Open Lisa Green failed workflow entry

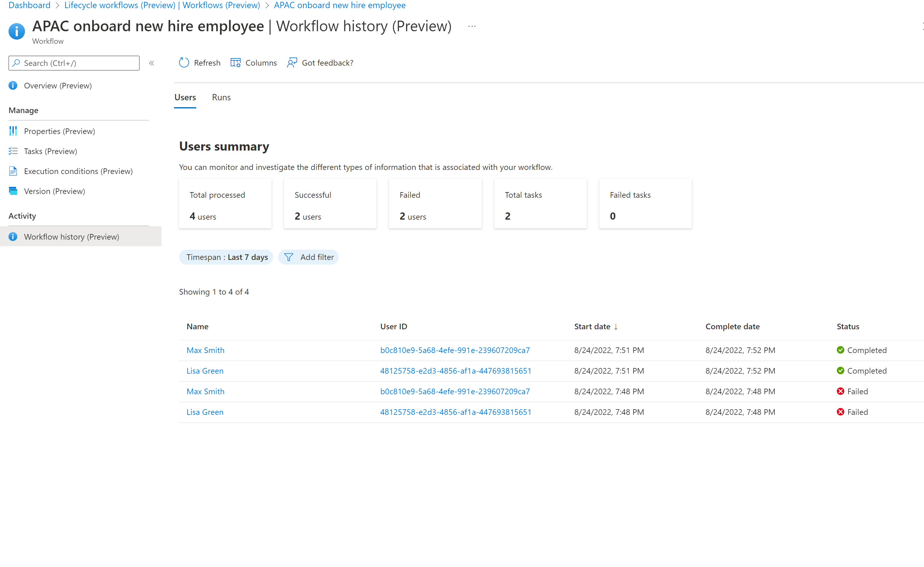204,411
